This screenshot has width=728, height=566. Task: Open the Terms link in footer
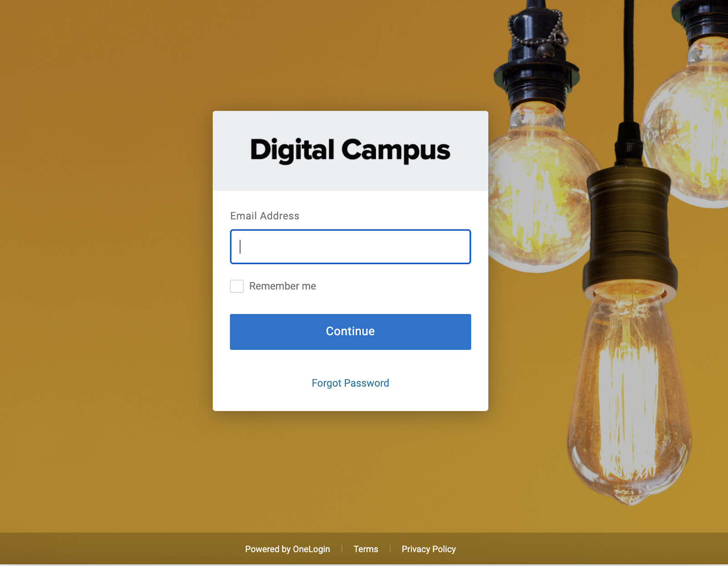coord(366,549)
